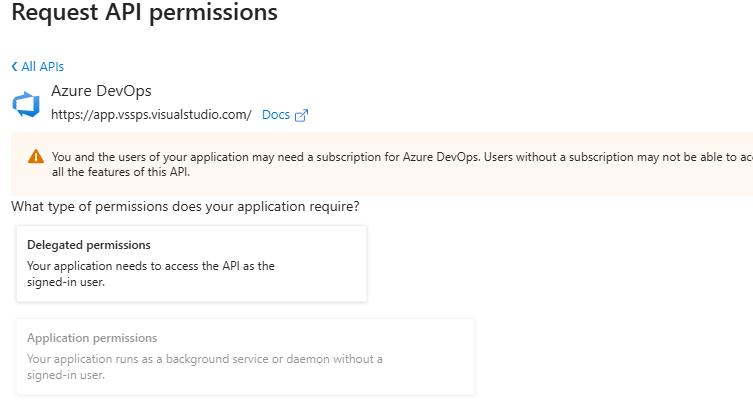This screenshot has height=418, width=753.
Task: Click the Azure DevOps logo icon
Action: [24, 104]
